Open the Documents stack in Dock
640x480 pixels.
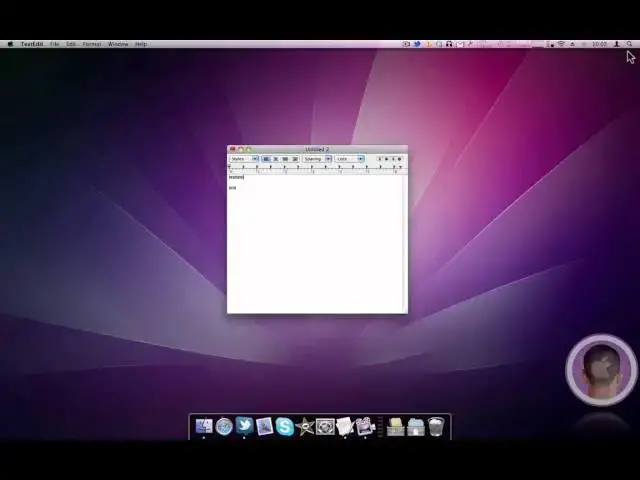click(x=395, y=427)
